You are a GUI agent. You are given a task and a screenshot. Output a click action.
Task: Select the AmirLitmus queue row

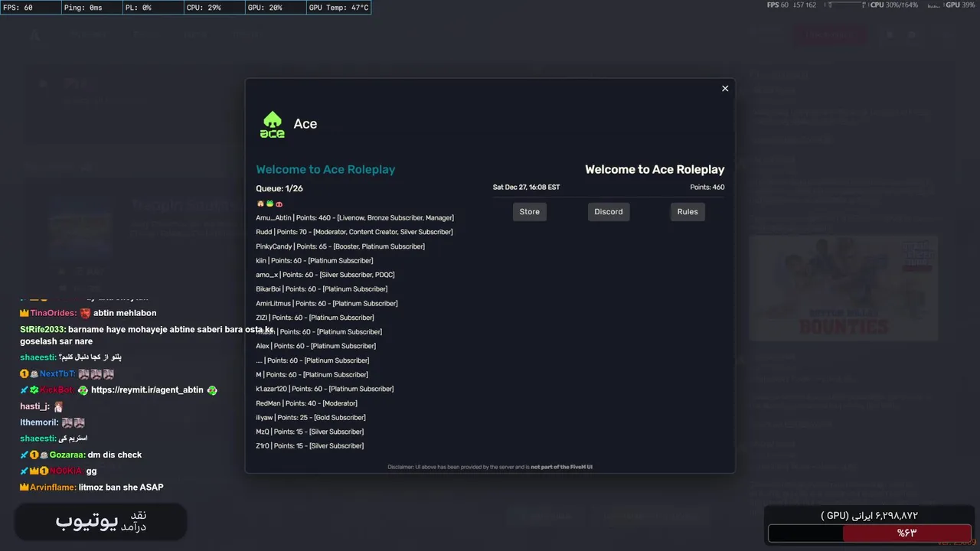coord(327,304)
